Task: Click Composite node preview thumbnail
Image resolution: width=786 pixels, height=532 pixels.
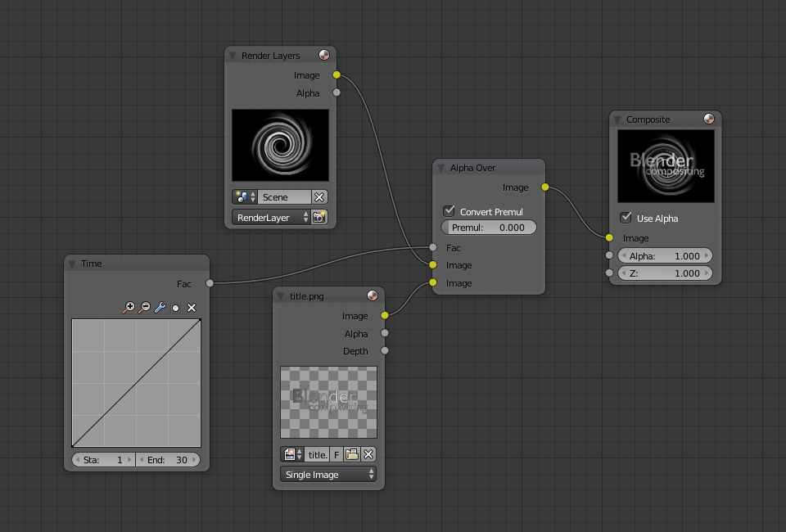Action: (x=666, y=166)
